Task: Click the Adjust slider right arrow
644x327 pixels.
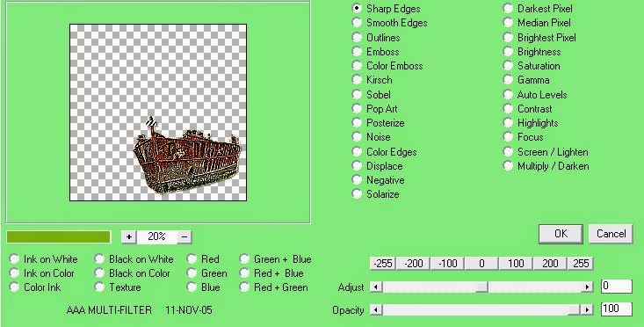Action: [588, 287]
